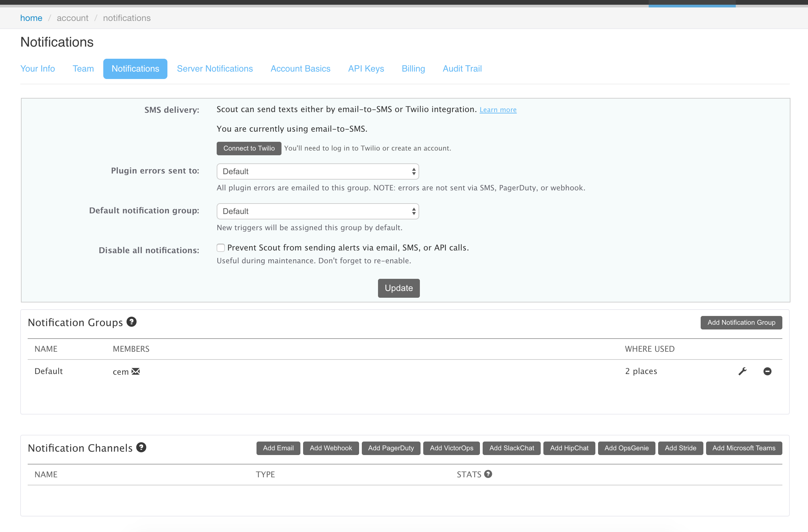Click the home breadcrumb link
This screenshot has width=808, height=532.
pyautogui.click(x=31, y=18)
